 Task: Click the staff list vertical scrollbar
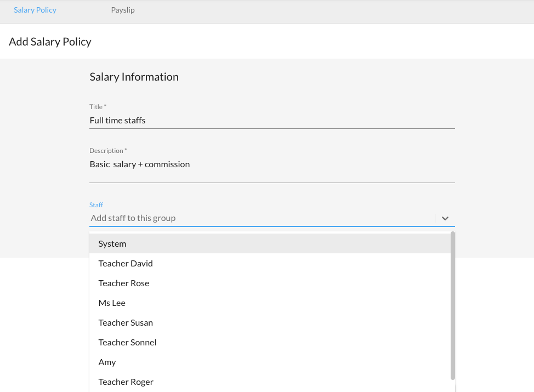pos(452,305)
